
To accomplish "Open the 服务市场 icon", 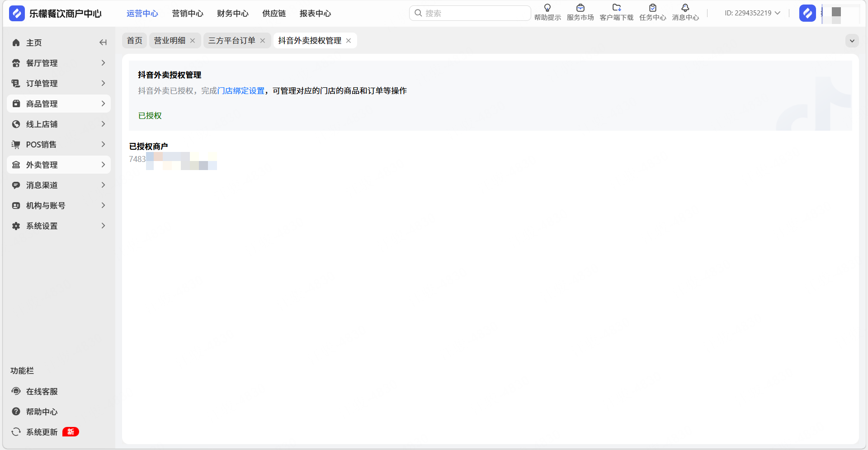I will [580, 8].
